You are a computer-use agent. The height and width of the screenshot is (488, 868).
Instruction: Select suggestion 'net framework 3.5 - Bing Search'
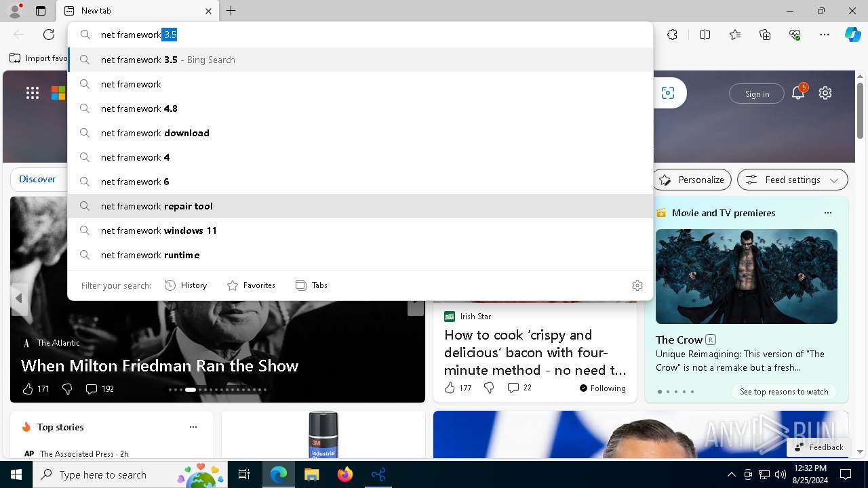tap(360, 60)
